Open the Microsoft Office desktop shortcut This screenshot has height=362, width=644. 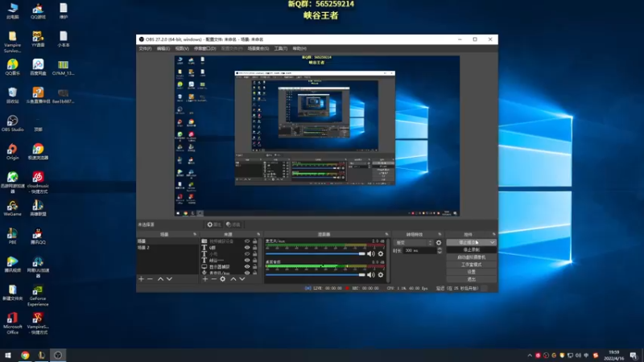12,323
